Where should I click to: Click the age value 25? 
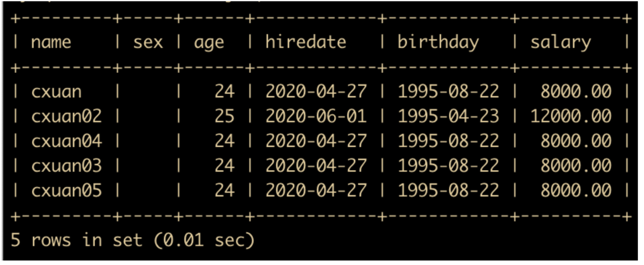pyautogui.click(x=224, y=116)
